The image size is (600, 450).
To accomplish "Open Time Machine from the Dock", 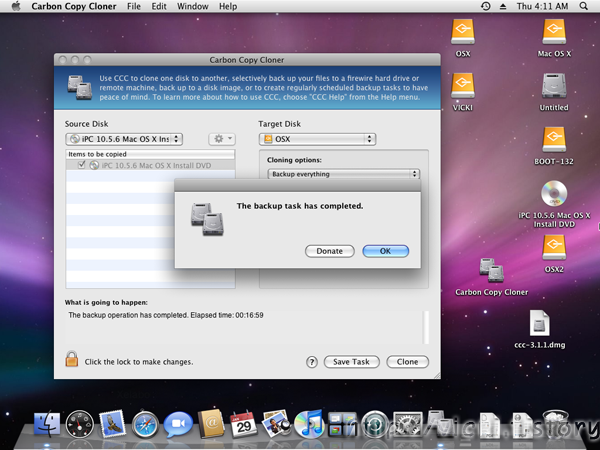I will pos(375,424).
